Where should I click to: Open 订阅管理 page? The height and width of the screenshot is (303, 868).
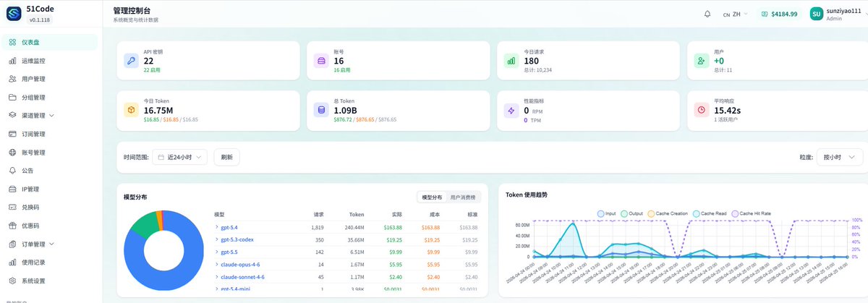(x=51, y=134)
